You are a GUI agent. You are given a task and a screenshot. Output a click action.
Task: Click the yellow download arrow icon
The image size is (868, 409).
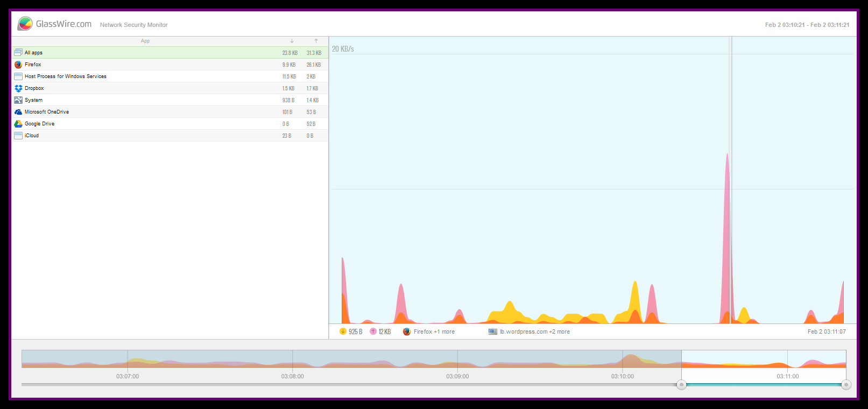tap(343, 332)
